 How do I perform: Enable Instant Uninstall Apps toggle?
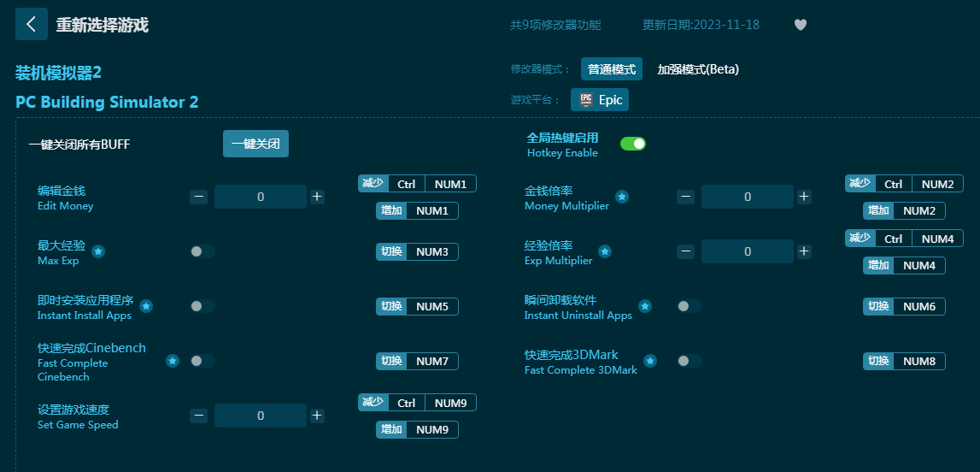(690, 306)
